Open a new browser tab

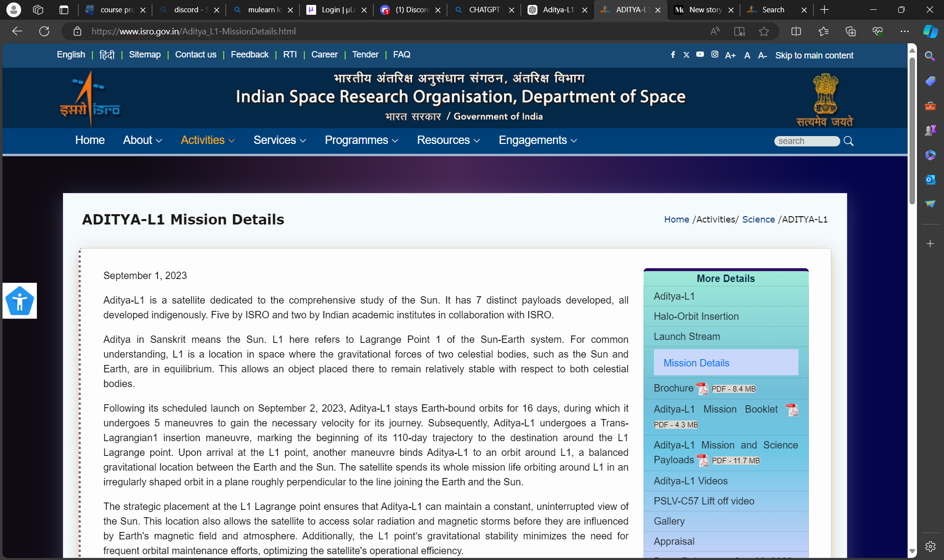tap(825, 10)
